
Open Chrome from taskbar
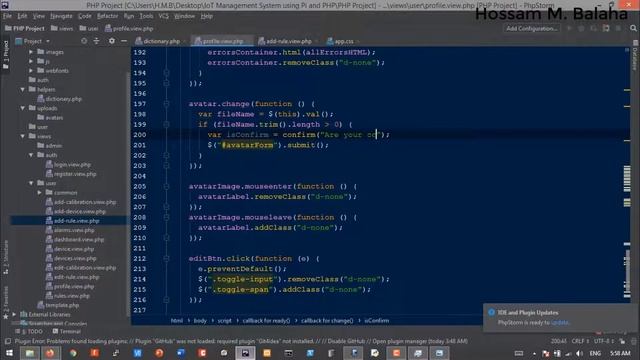pyautogui.click(x=73, y=353)
